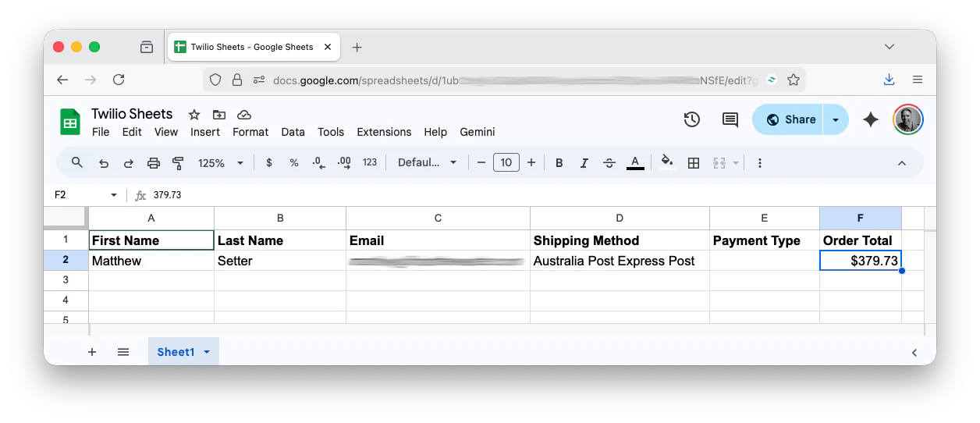Click the font size field
Image resolution: width=980 pixels, height=423 pixels.
(x=506, y=162)
